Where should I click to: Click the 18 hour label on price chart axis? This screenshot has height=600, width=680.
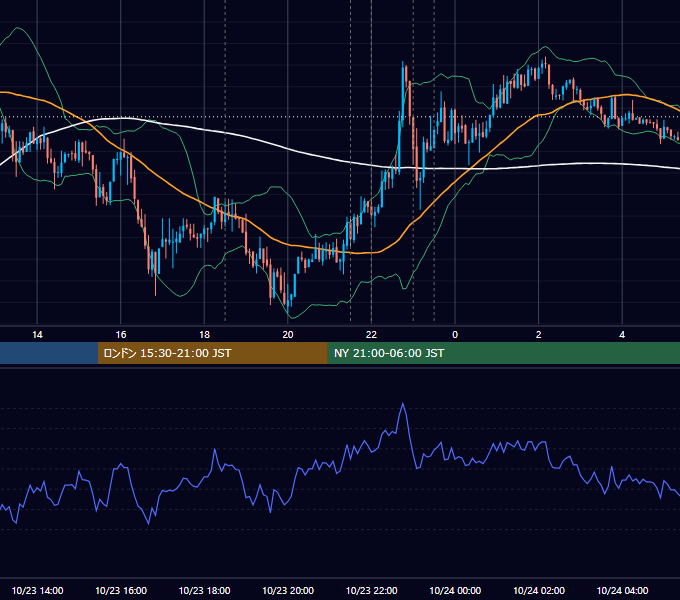click(x=204, y=335)
